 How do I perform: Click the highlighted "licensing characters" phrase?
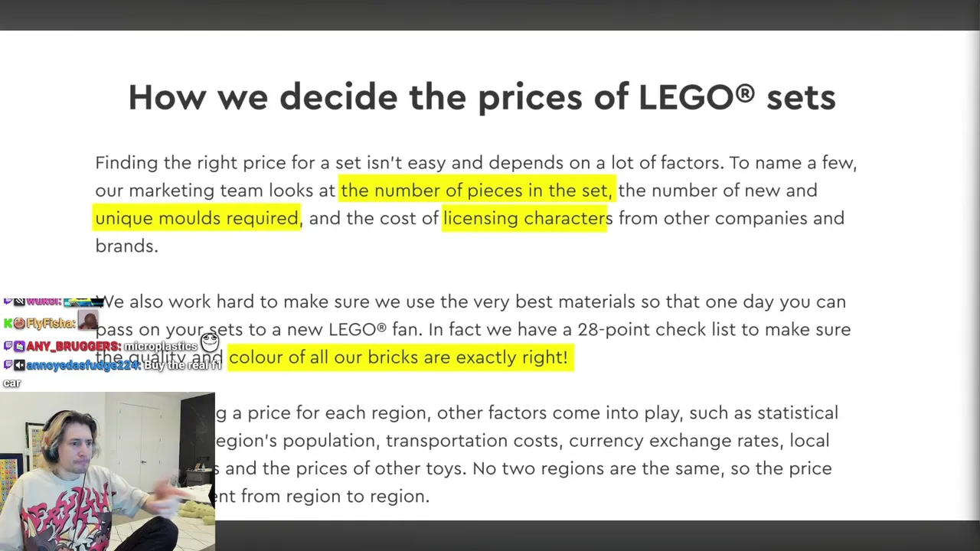(524, 218)
